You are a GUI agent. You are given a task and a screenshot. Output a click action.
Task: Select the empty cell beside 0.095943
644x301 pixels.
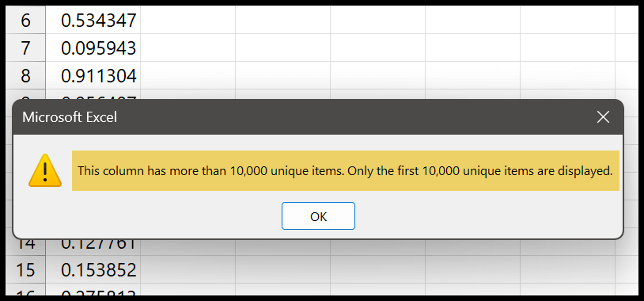point(188,48)
